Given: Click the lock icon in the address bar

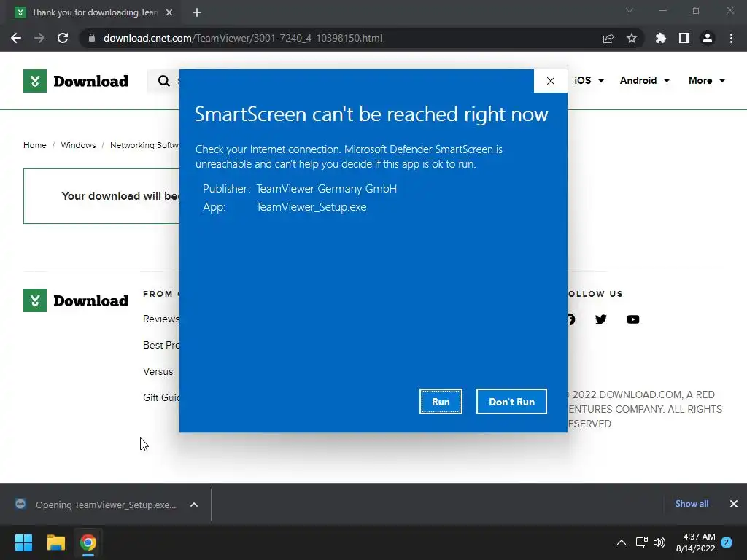Looking at the screenshot, I should coord(92,38).
